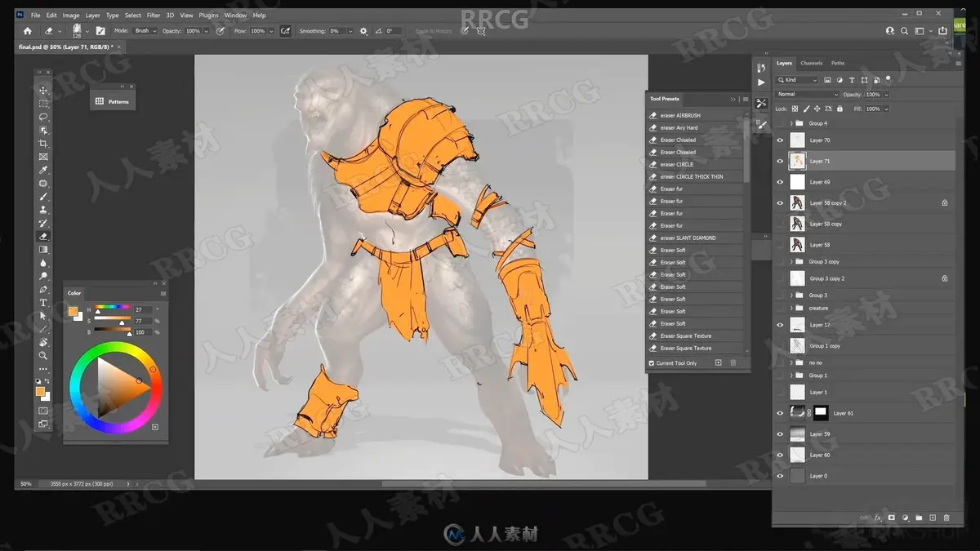This screenshot has width=980, height=551.
Task: Click the Layer 61 mask thumbnail
Action: click(820, 414)
